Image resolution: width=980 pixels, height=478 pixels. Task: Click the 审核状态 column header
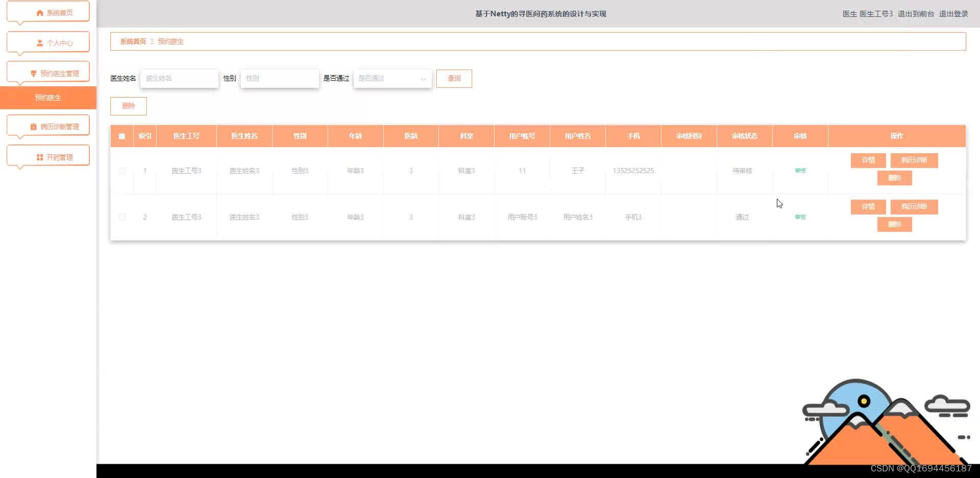click(745, 136)
